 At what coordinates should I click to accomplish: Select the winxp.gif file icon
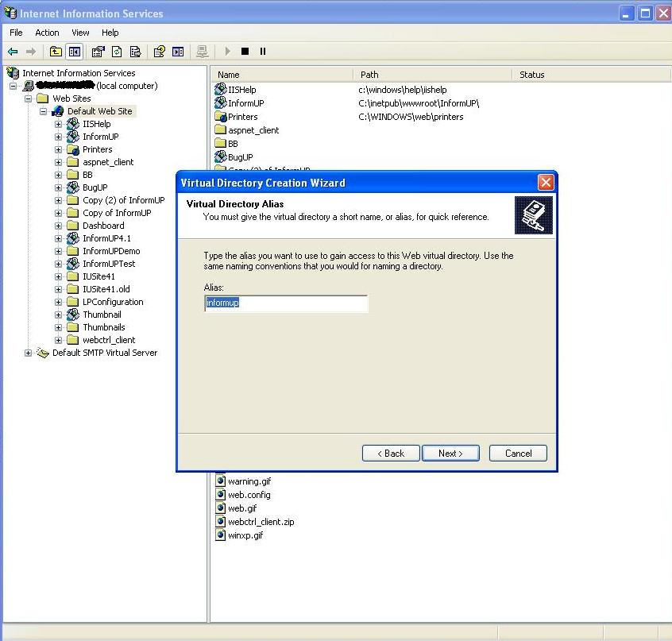pyautogui.click(x=220, y=535)
